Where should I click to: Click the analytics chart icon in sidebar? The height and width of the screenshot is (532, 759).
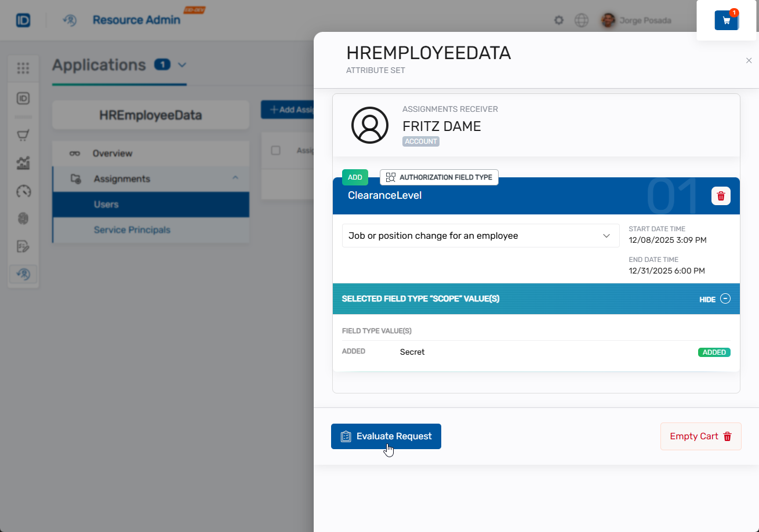tap(23, 163)
